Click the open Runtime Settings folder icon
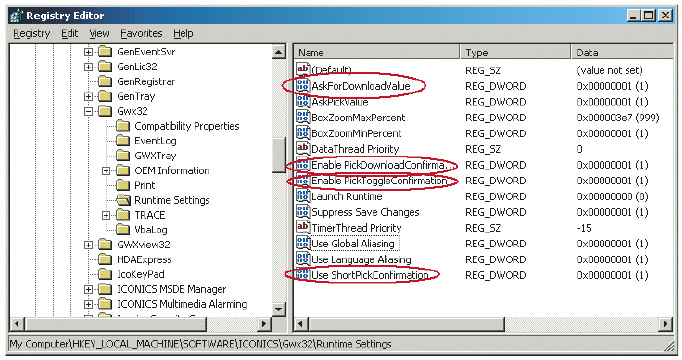 tap(123, 200)
